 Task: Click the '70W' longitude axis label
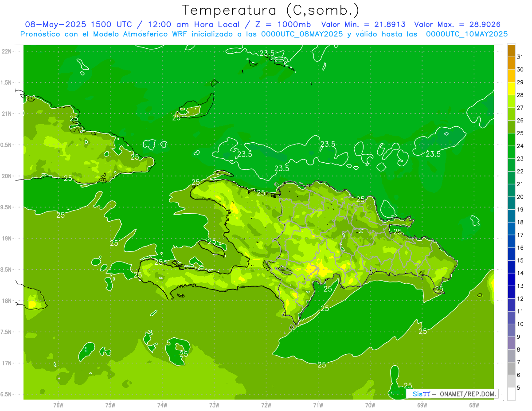click(370, 405)
